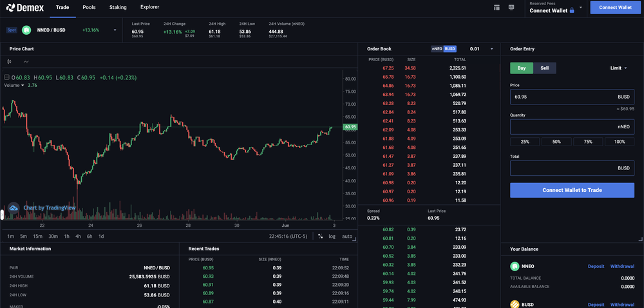The height and width of the screenshot is (308, 644).
Task: Select the 61.09 ask row in order book
Action: (429, 174)
